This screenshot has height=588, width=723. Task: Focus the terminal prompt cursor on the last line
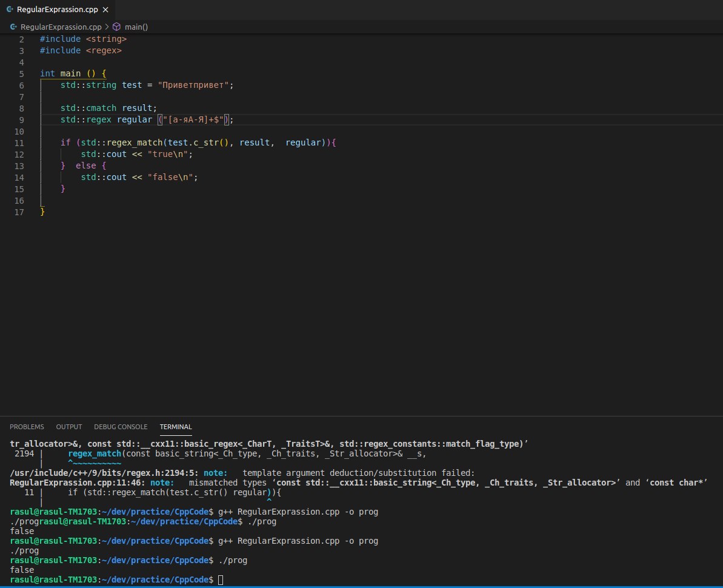[x=220, y=580]
